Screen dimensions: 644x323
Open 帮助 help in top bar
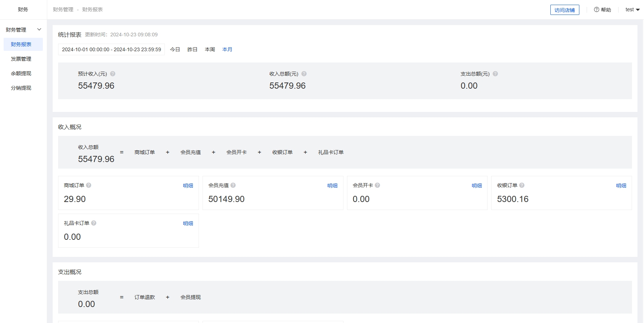pyautogui.click(x=602, y=10)
